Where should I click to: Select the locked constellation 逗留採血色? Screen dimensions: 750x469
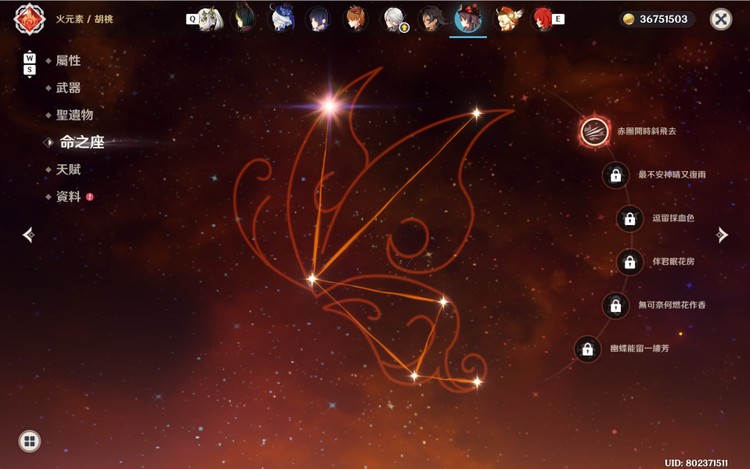[x=630, y=219]
